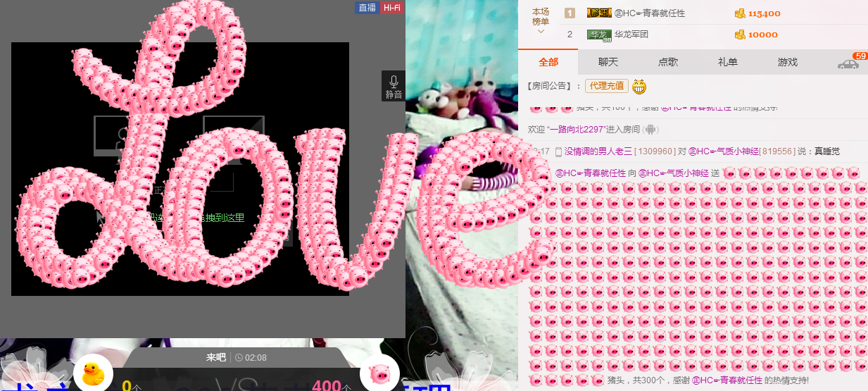The width and height of the screenshot is (868, 391).
Task: Open rank 1 user HC青春就任性 in leaderboard
Action: tap(650, 13)
